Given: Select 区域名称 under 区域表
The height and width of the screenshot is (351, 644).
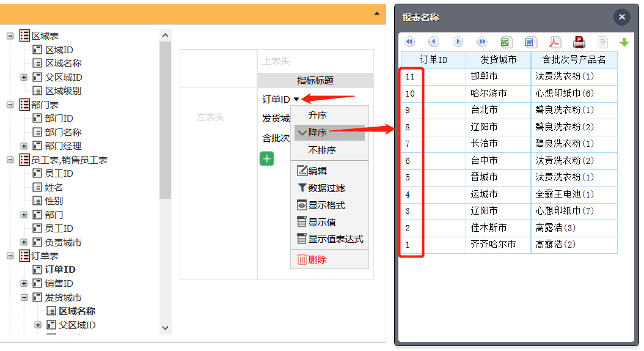Looking at the screenshot, I should 64,64.
